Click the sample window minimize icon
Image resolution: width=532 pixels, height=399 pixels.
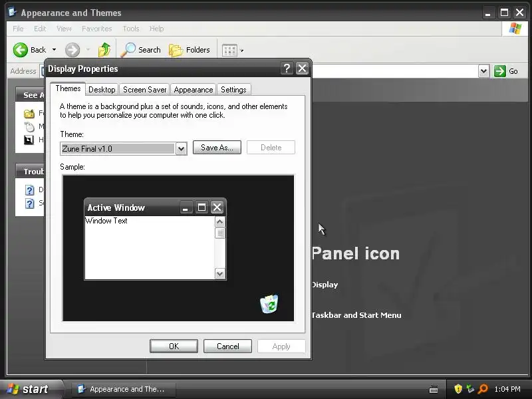click(186, 207)
